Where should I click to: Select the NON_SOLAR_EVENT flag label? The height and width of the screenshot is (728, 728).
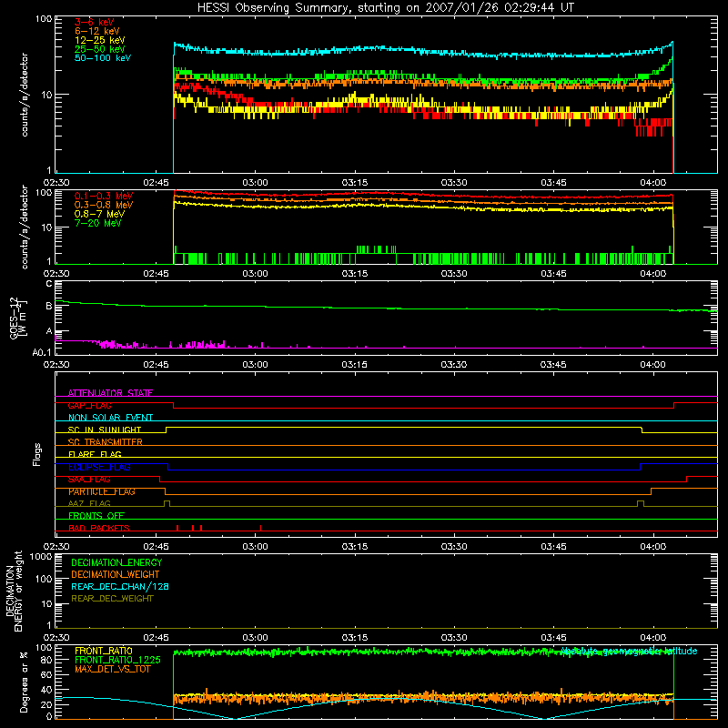(x=110, y=418)
